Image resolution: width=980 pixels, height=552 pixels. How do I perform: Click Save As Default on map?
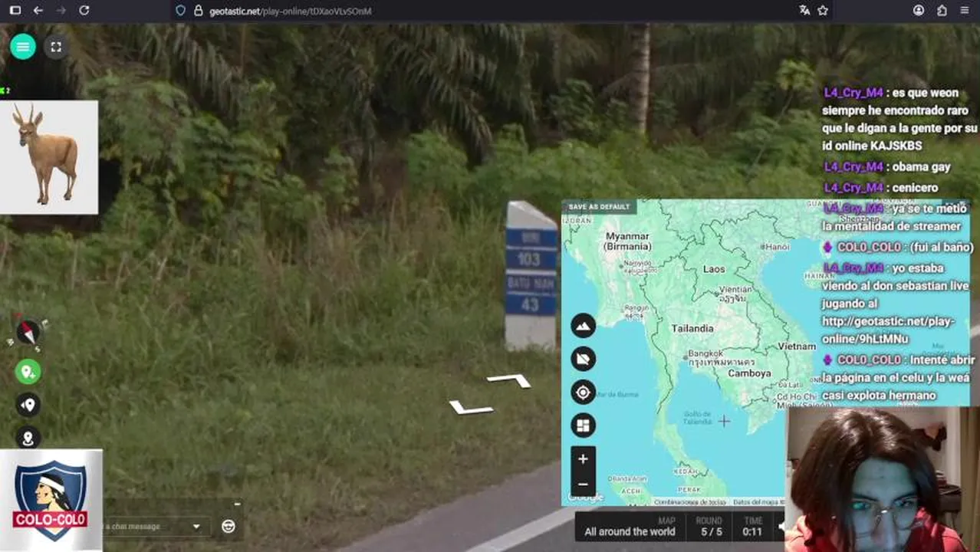click(599, 207)
